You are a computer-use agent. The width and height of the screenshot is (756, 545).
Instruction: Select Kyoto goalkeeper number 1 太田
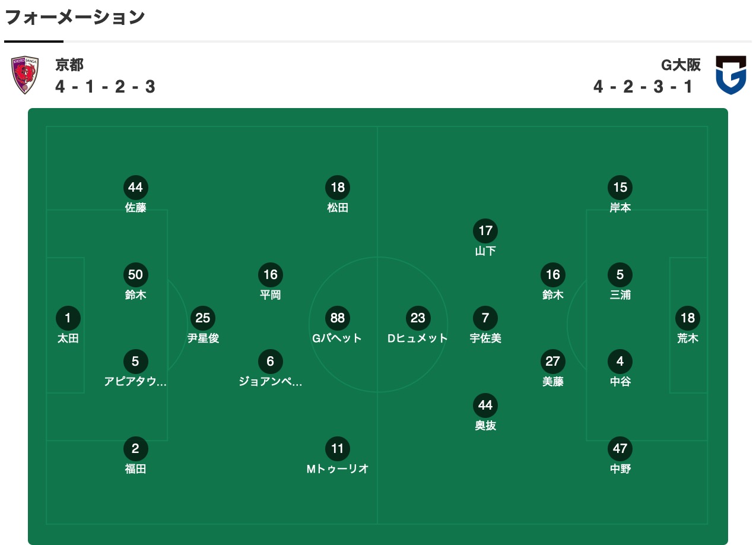[x=68, y=318]
